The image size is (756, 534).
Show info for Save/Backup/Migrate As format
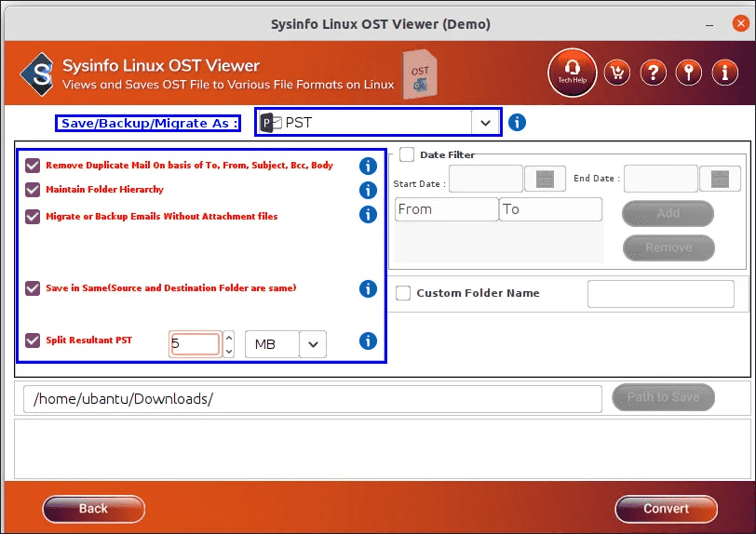(x=517, y=123)
